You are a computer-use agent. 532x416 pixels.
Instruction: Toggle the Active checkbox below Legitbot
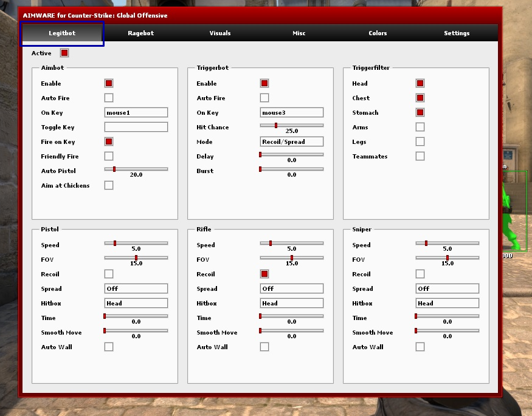pos(64,53)
